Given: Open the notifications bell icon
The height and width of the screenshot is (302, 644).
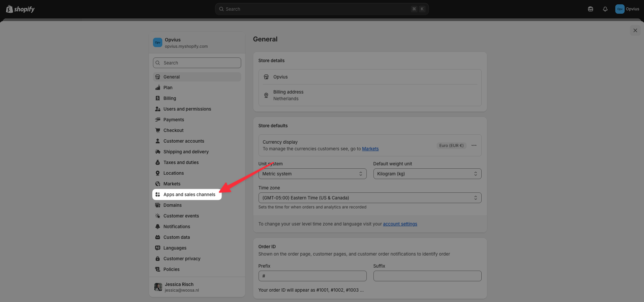Looking at the screenshot, I should pyautogui.click(x=605, y=9).
